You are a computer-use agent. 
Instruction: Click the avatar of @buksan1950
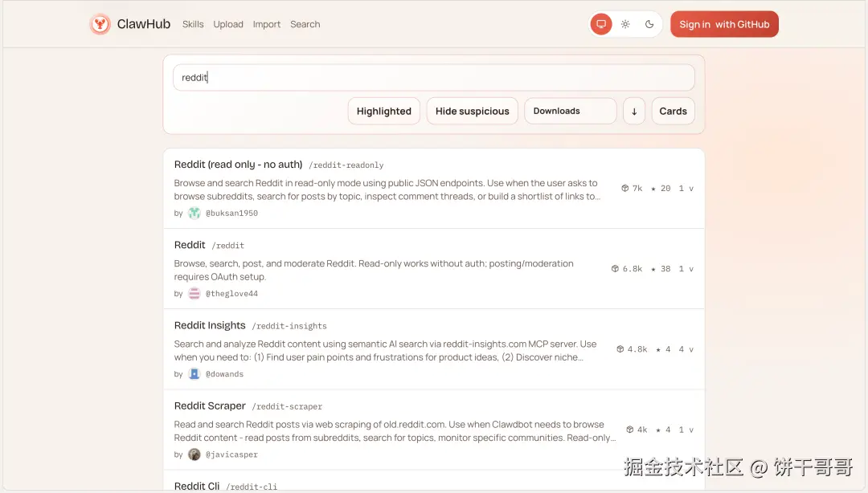pos(194,213)
